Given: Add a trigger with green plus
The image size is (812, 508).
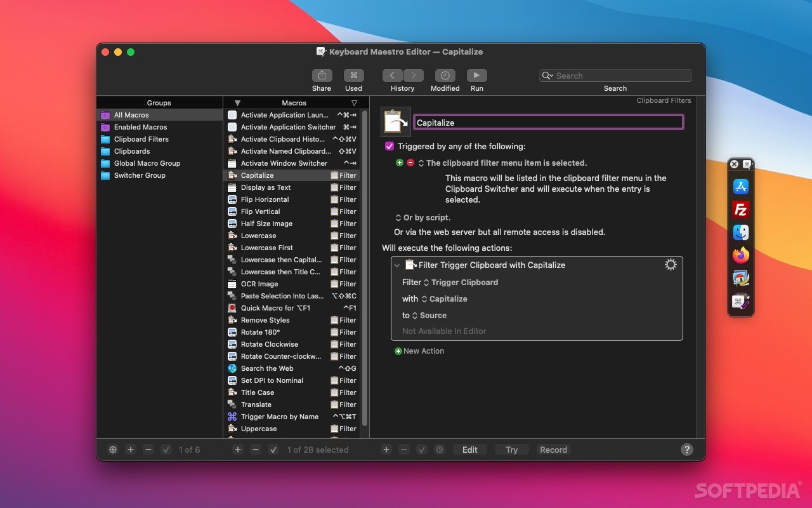Looking at the screenshot, I should tap(400, 163).
